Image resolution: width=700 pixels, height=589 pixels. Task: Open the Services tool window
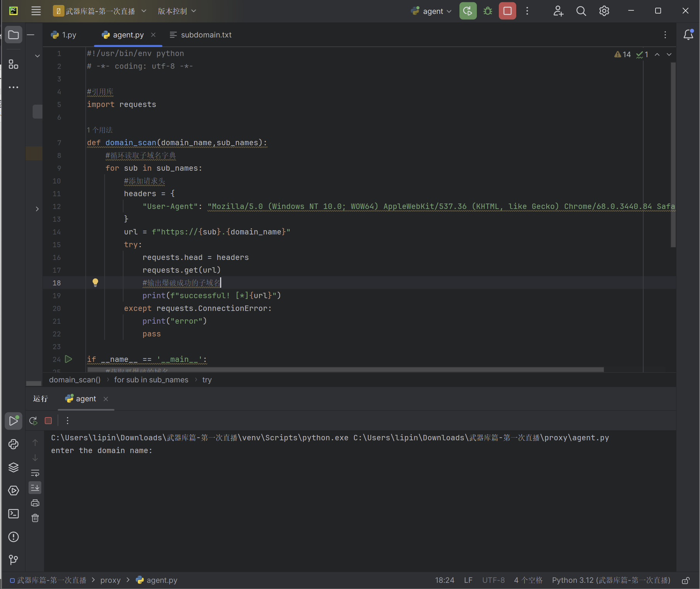[14, 491]
